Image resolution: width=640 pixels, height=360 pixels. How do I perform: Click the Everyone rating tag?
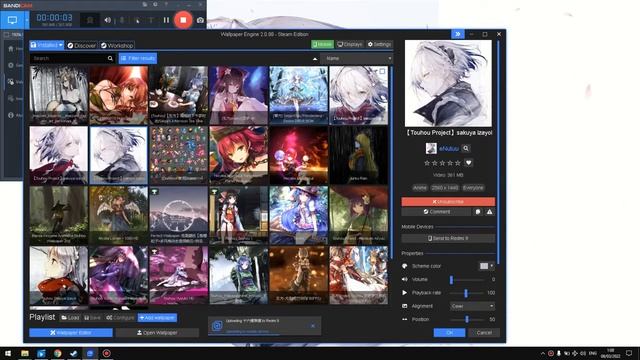[x=473, y=188]
